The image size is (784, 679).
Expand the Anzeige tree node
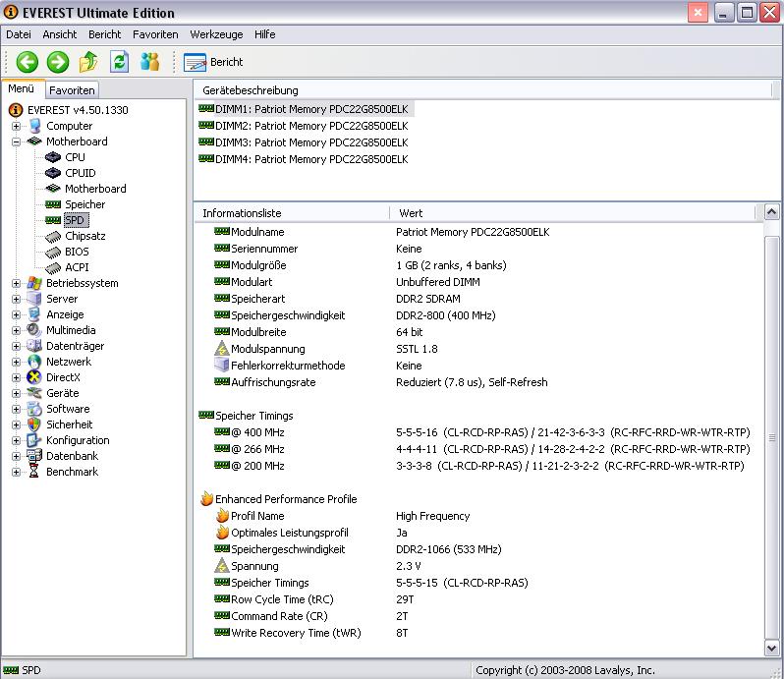[16, 314]
